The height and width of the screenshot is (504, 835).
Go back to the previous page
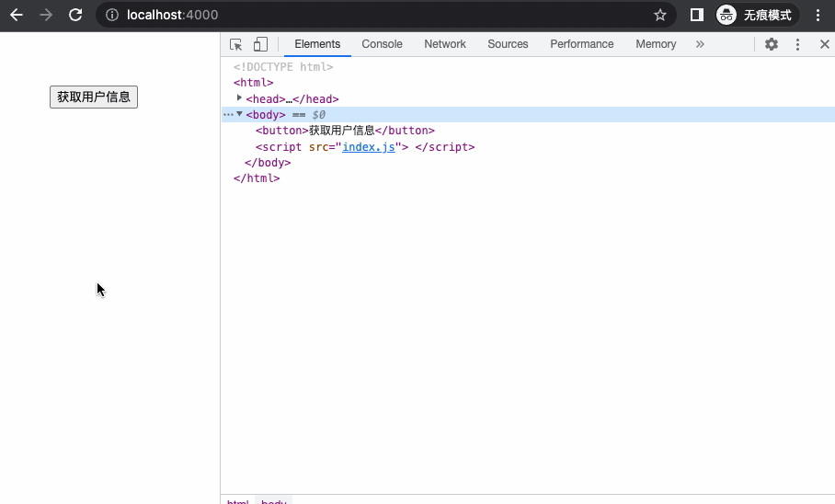coord(17,15)
